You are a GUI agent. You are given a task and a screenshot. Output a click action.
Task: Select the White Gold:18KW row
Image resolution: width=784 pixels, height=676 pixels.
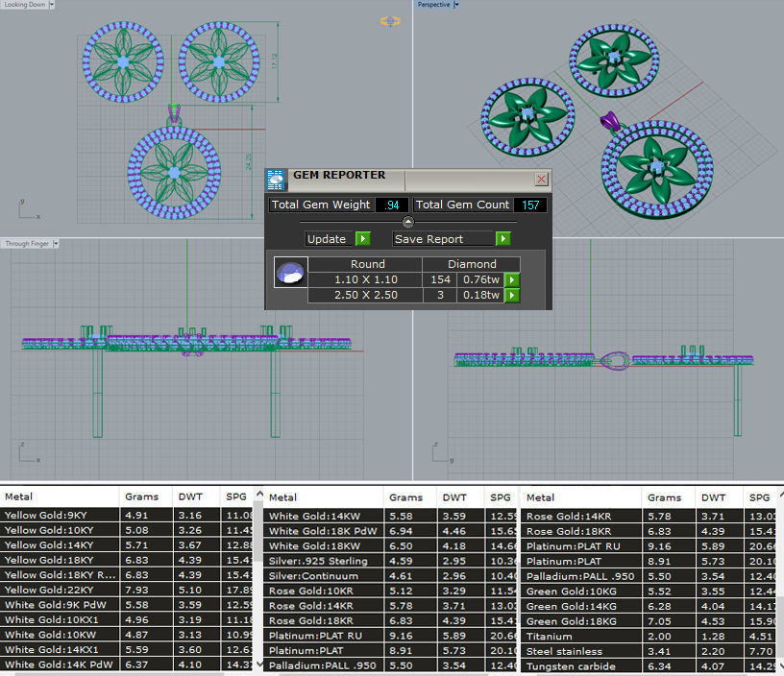coord(390,546)
